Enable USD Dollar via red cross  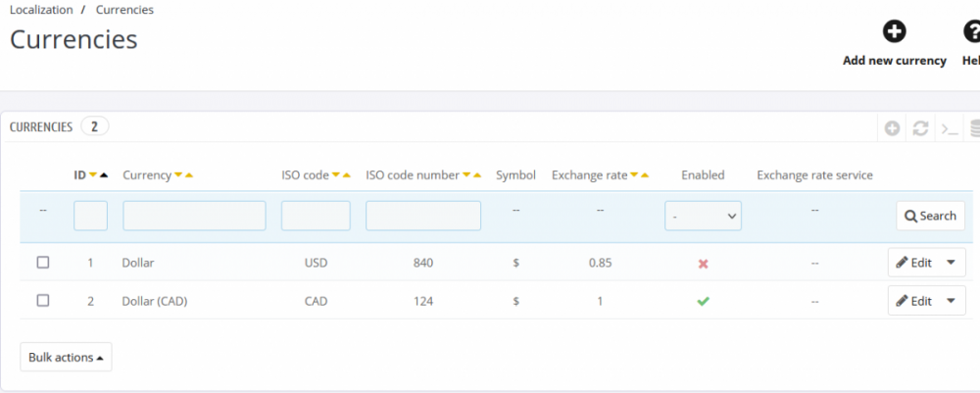pyautogui.click(x=703, y=264)
